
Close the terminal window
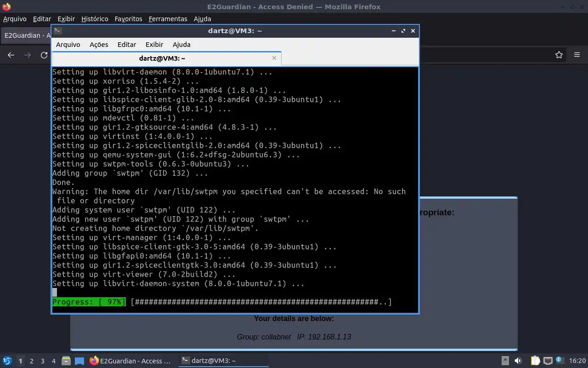pyautogui.click(x=413, y=31)
